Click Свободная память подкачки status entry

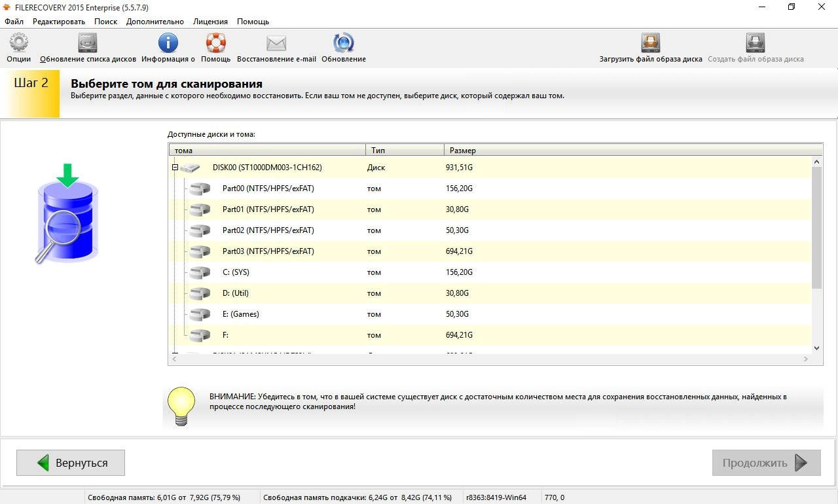point(357,497)
